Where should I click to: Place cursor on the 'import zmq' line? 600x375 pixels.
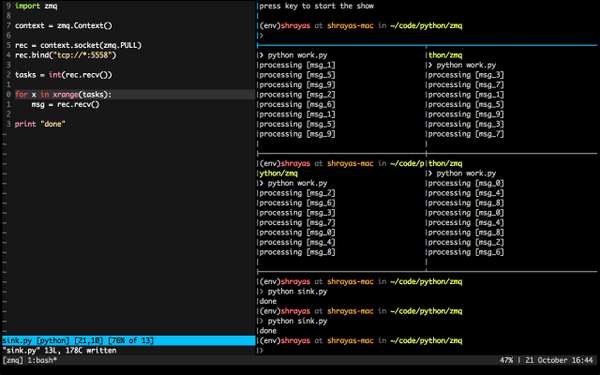click(36, 6)
